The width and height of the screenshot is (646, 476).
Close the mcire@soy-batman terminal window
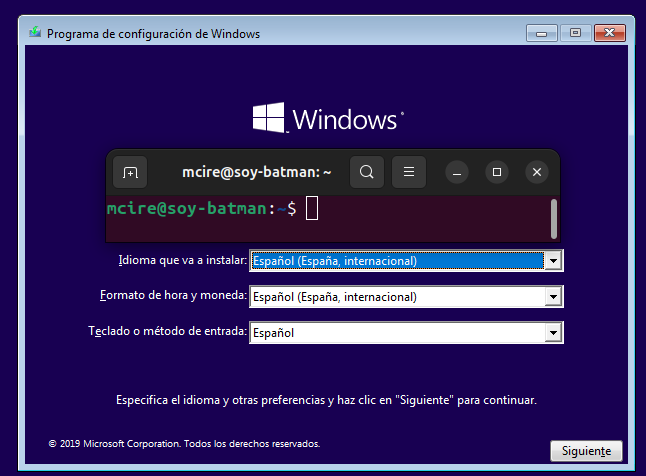537,172
